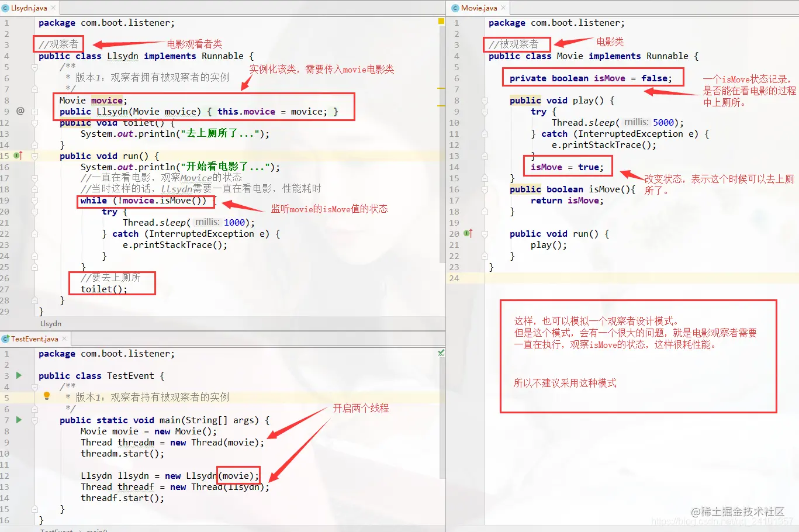Collapse the toilet() method in Llsydn.java
Image resolution: width=799 pixels, height=532 pixels.
pyautogui.click(x=34, y=123)
